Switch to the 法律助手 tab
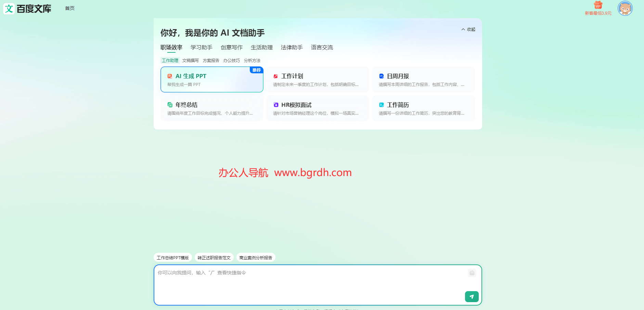This screenshot has height=310, width=644. coord(291,47)
